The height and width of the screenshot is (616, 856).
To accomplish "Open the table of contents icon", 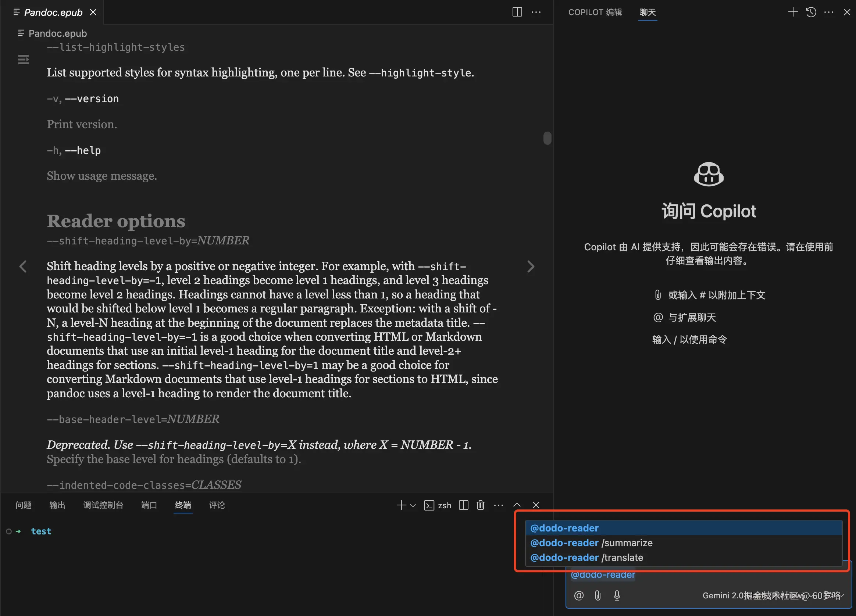I will [24, 60].
